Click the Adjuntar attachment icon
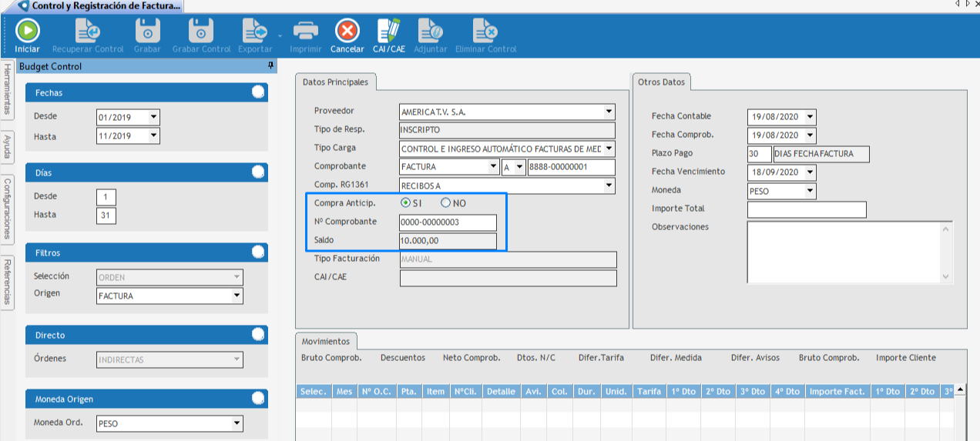Image resolution: width=980 pixels, height=441 pixels. 430,32
